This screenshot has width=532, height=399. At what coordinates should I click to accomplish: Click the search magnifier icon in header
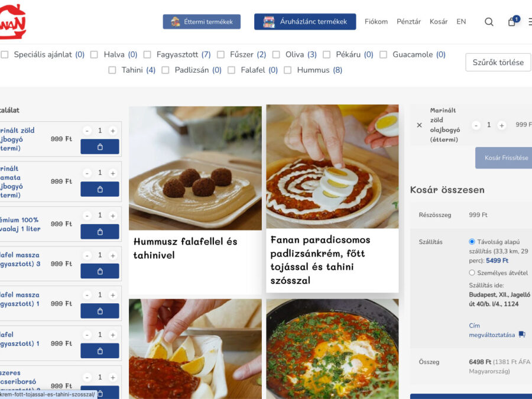489,22
